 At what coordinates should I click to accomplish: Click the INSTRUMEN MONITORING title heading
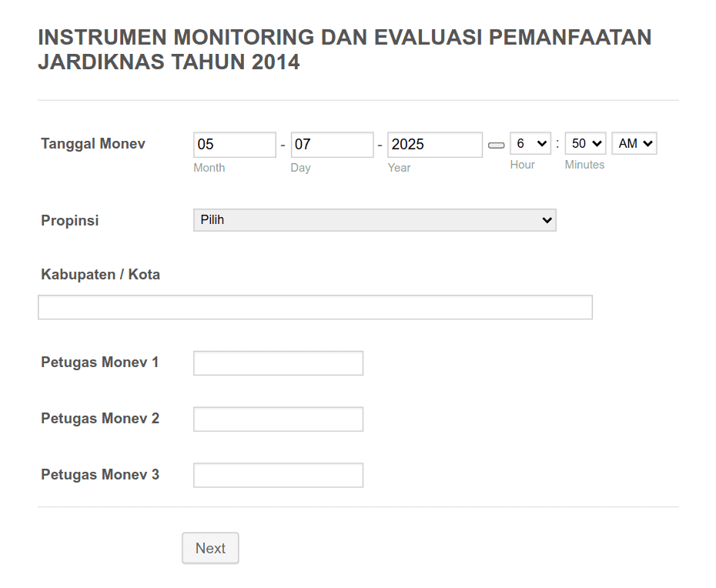coord(344,48)
